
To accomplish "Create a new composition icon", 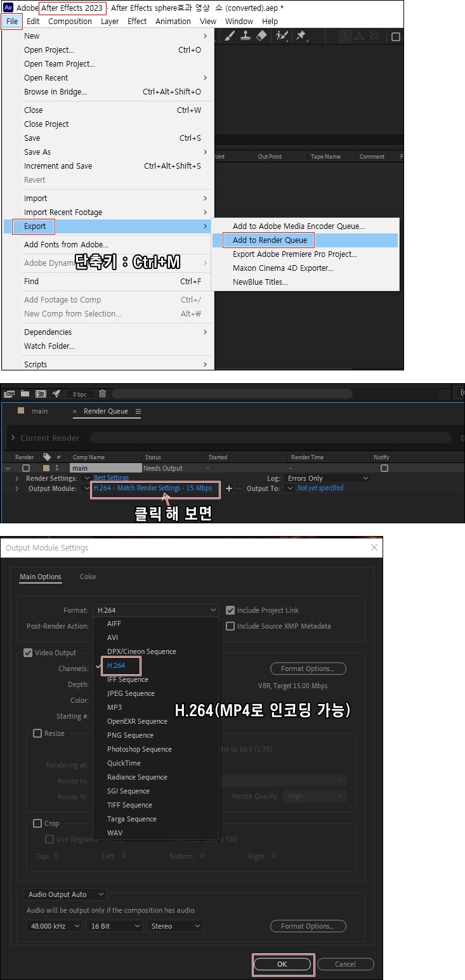I will coord(41,393).
